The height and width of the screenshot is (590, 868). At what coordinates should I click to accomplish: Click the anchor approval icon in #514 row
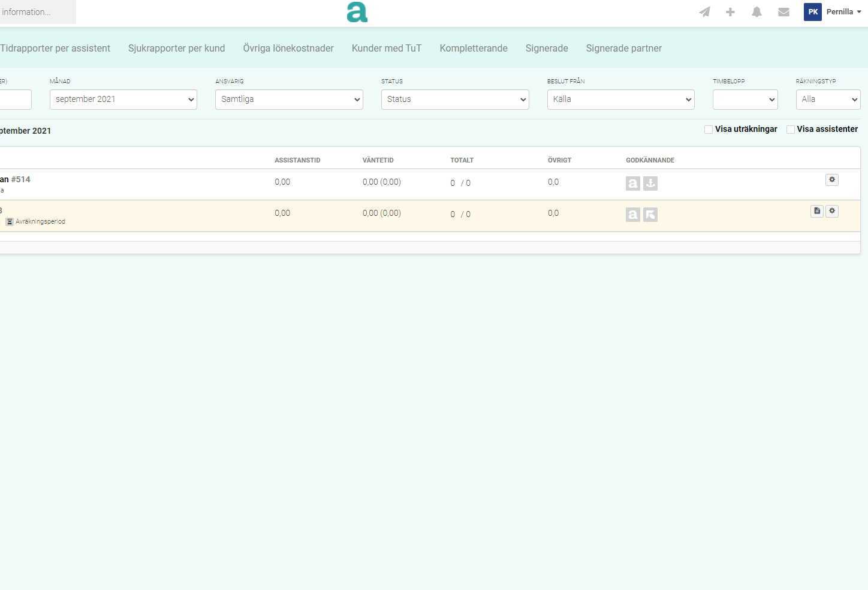pos(650,183)
